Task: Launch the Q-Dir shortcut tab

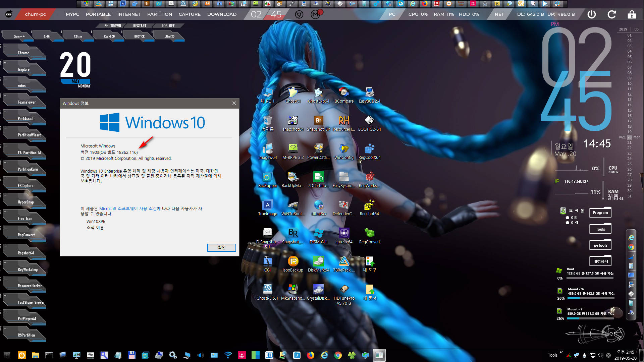Action: (x=47, y=36)
